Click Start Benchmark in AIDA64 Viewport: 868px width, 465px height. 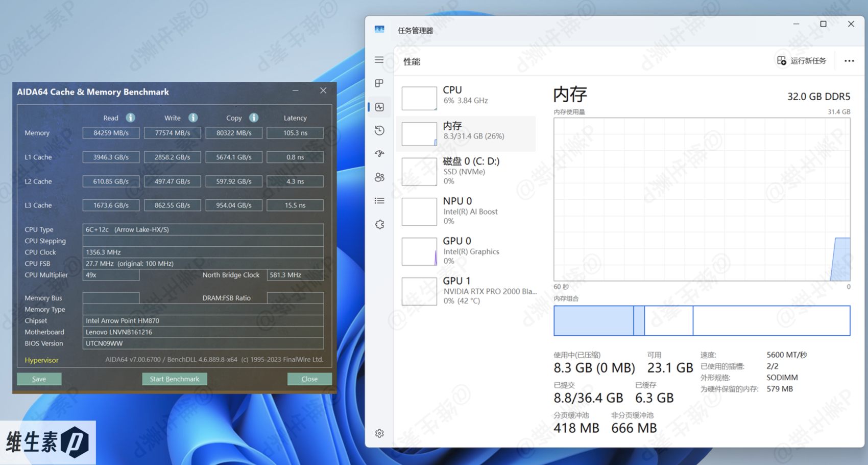(175, 379)
